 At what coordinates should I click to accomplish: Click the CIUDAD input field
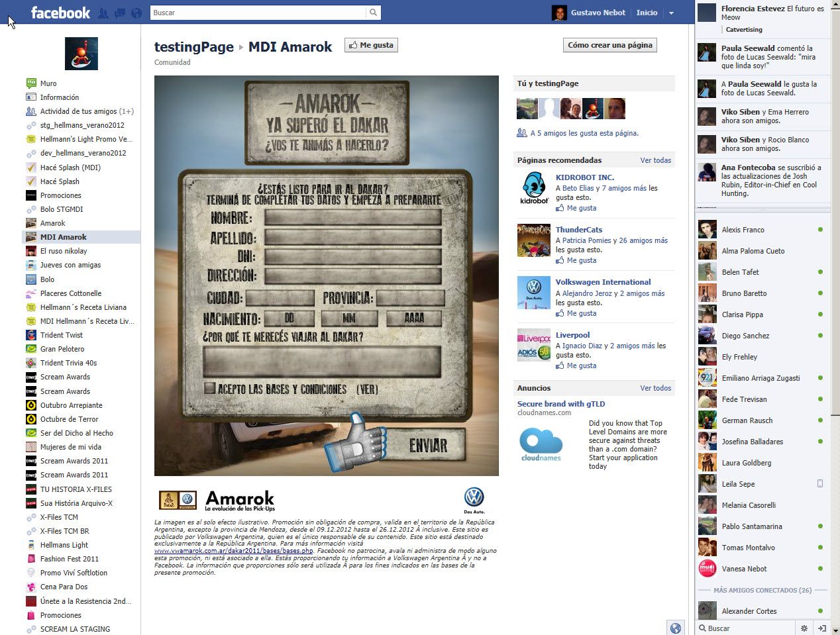(280, 298)
